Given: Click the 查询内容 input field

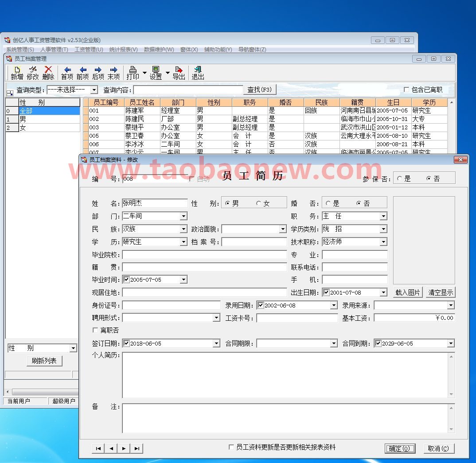Looking at the screenshot, I should pos(188,90).
